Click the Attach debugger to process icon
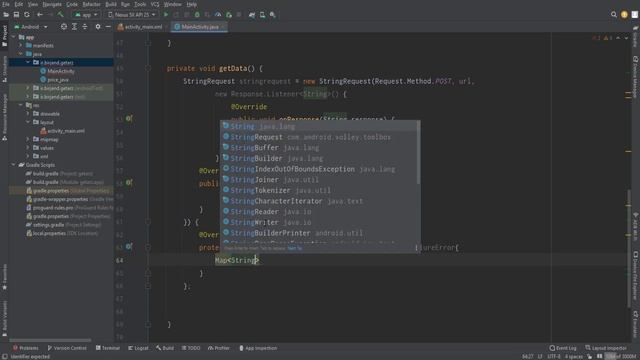This screenshot has width=640, height=360. pos(229,15)
